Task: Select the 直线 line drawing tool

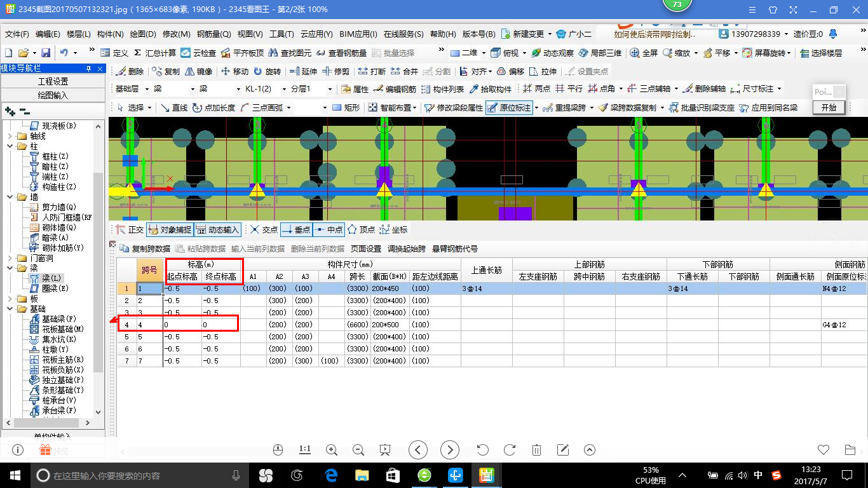Action: coord(174,108)
